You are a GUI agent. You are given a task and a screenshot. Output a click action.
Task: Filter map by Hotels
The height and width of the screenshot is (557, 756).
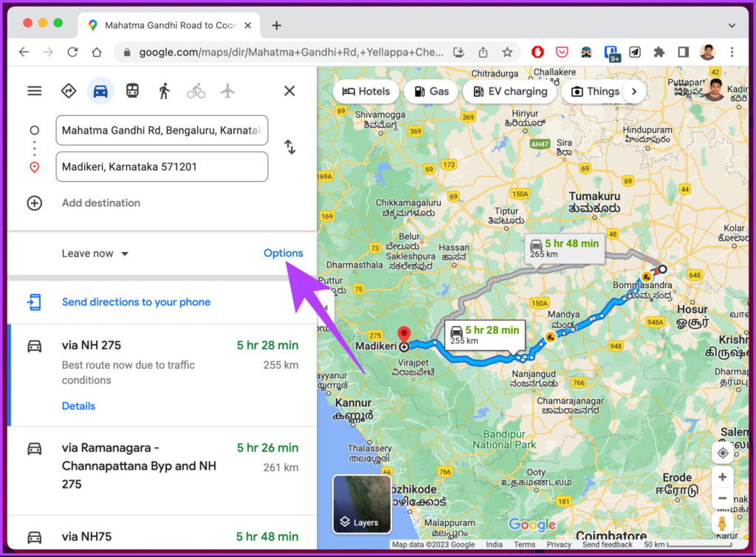pos(366,91)
